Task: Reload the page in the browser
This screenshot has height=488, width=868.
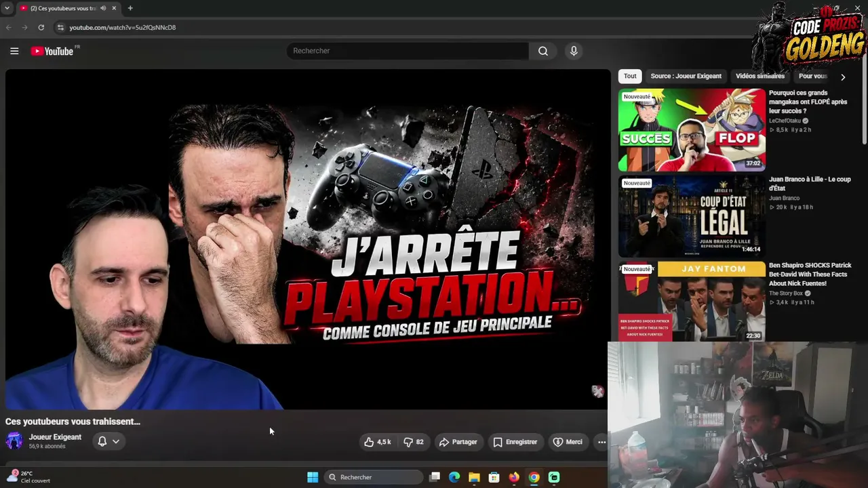Action: click(41, 27)
